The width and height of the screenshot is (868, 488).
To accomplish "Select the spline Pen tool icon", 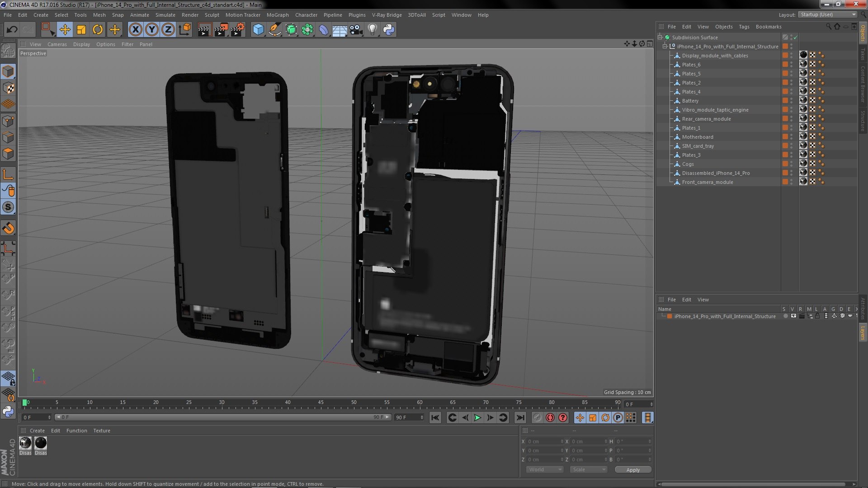I will click(274, 30).
